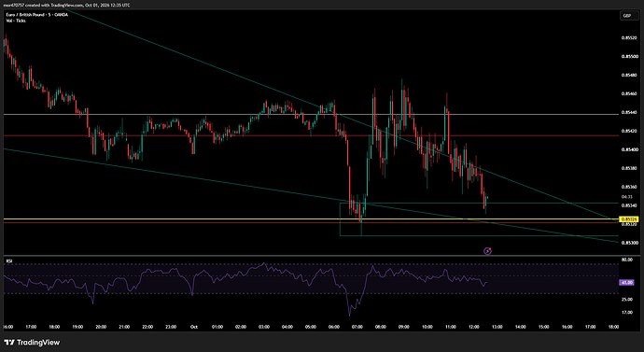Click the 11:00 time axis label
This screenshot has width=644, height=352.
pos(451,328)
